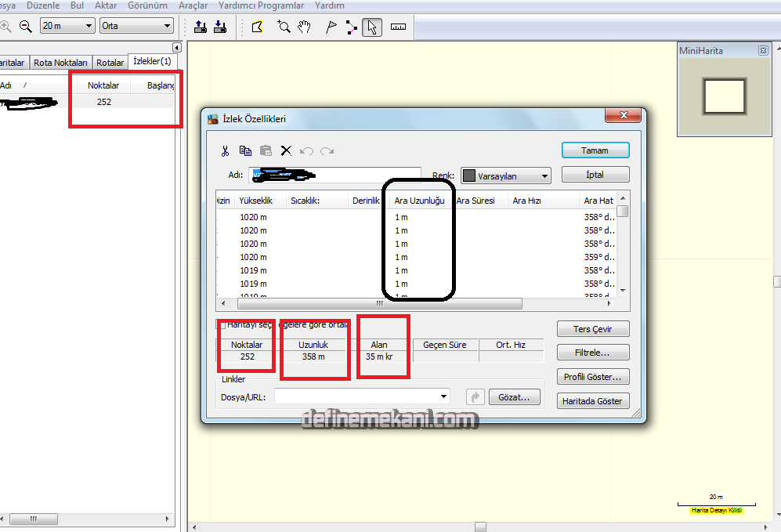The width and height of the screenshot is (781, 532).
Task: Select the route tool icon
Action: point(351,27)
